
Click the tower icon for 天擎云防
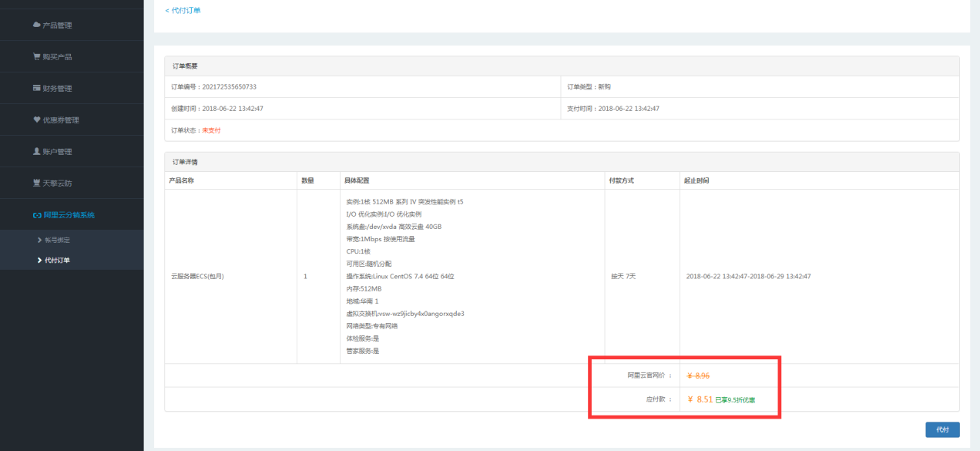(36, 183)
